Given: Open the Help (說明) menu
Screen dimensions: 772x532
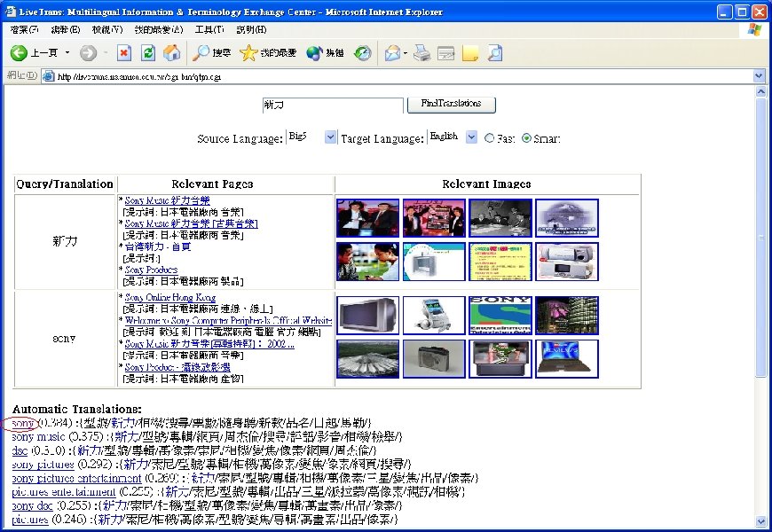Looking at the screenshot, I should [x=251, y=29].
